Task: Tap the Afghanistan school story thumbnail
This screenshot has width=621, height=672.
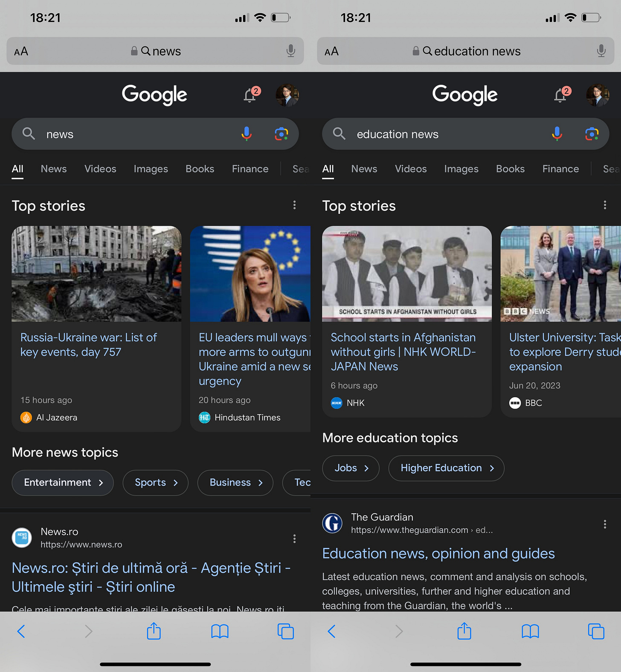Action: pos(407,273)
